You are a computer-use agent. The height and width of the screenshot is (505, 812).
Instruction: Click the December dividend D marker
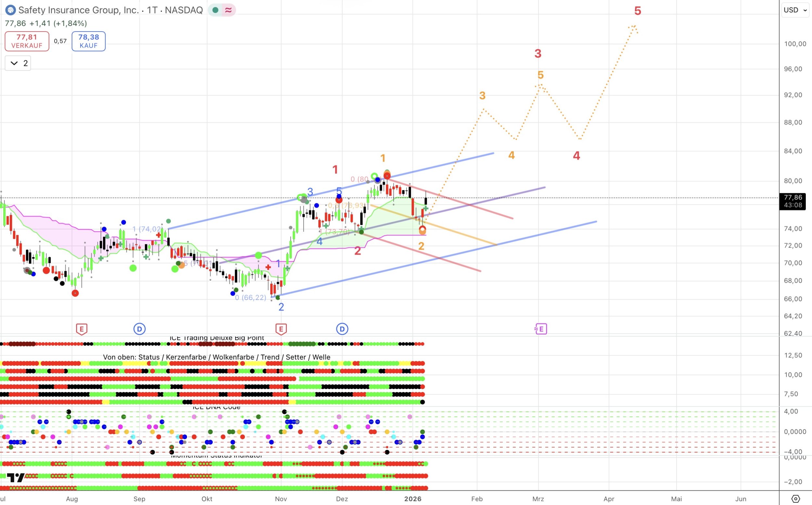[x=342, y=329]
